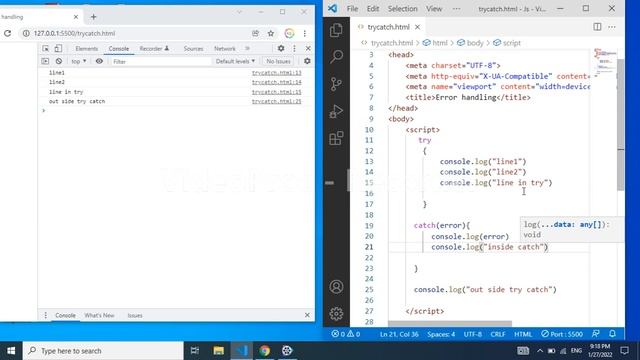640x360 pixels.
Task: Create a live expression with the eye icon
Action: pyautogui.click(x=99, y=61)
